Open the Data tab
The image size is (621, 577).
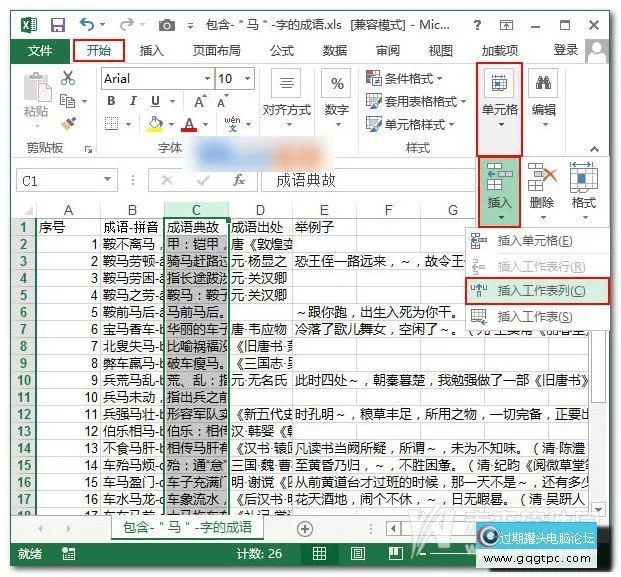(335, 51)
